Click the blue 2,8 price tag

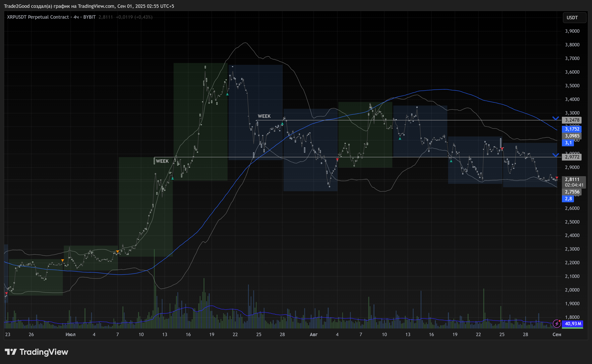568,199
